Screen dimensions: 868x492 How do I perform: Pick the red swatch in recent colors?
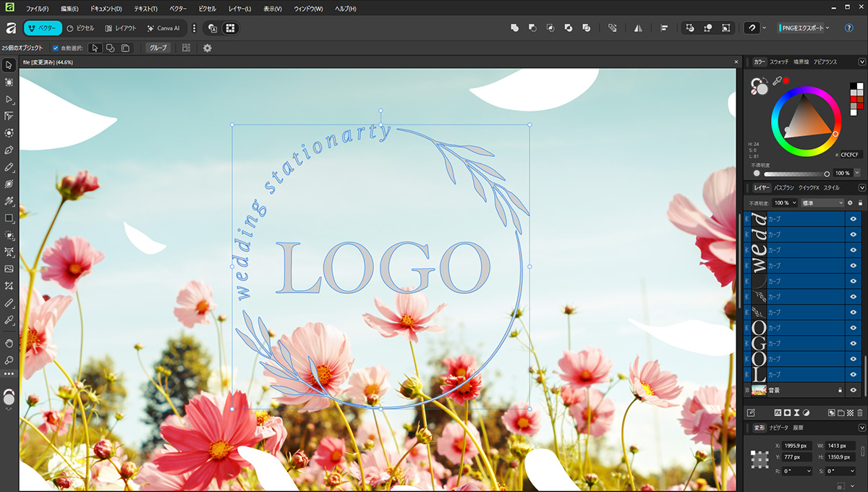[854, 99]
